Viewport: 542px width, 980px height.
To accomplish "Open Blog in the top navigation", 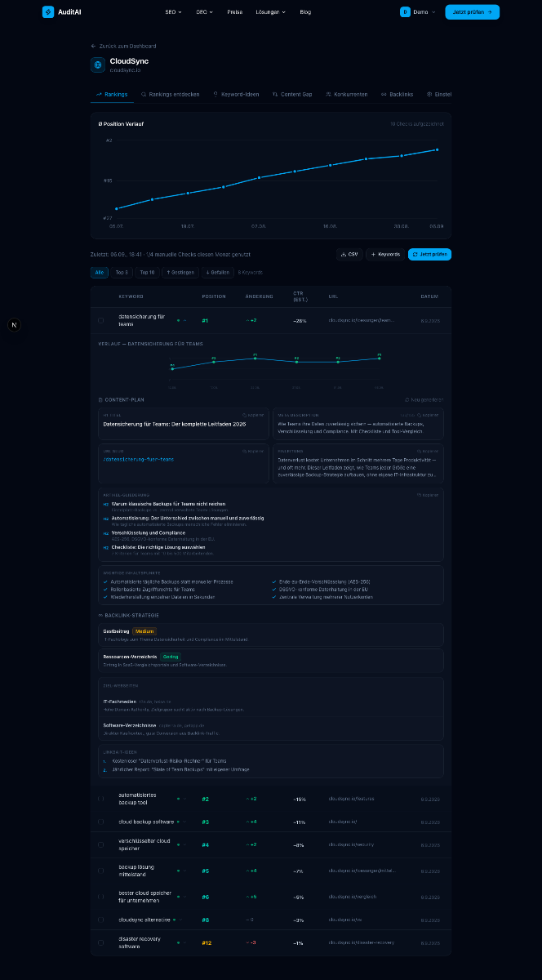I will [305, 12].
